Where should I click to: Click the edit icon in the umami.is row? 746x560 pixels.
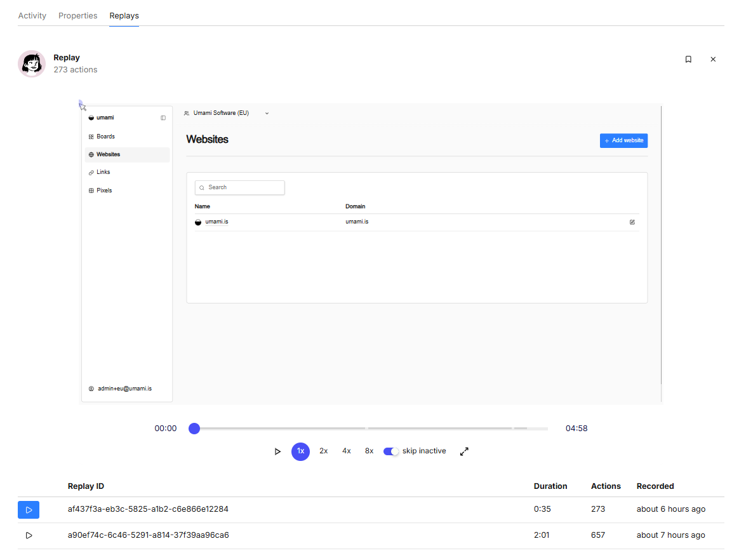point(632,222)
